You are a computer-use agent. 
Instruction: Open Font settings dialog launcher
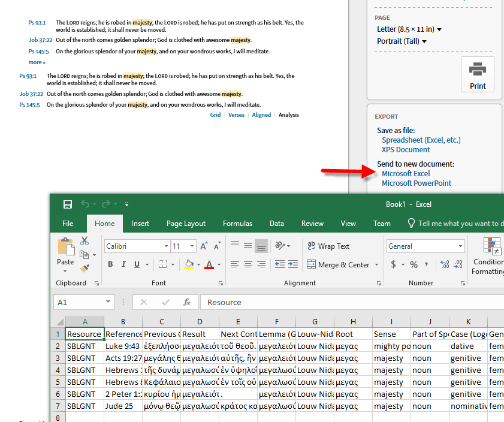click(x=221, y=284)
